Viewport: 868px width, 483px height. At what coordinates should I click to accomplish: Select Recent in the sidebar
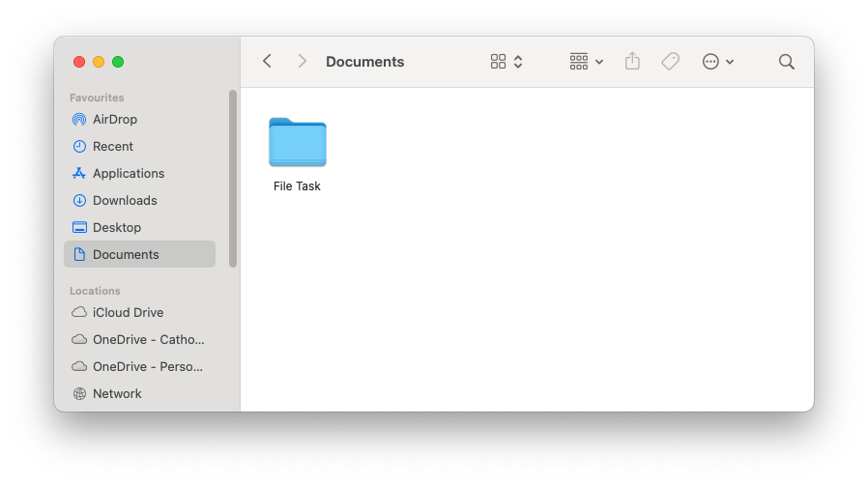[112, 147]
